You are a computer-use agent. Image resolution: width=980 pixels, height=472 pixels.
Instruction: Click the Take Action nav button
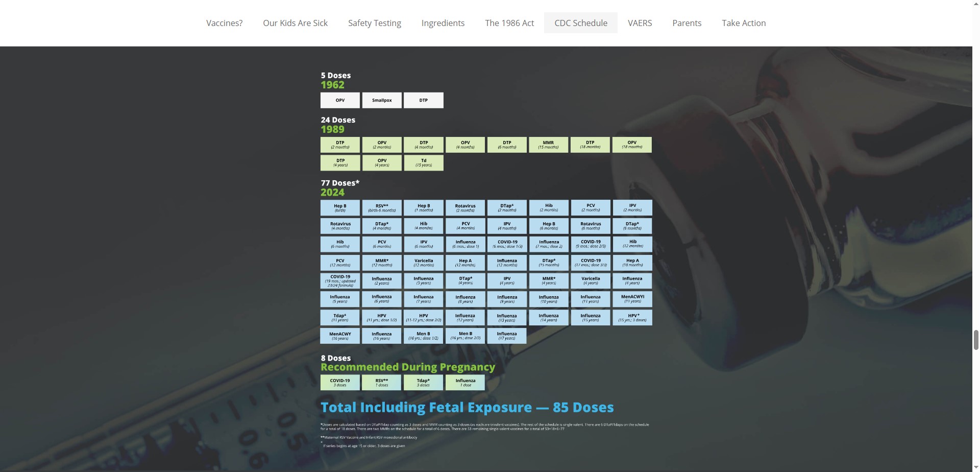743,23
